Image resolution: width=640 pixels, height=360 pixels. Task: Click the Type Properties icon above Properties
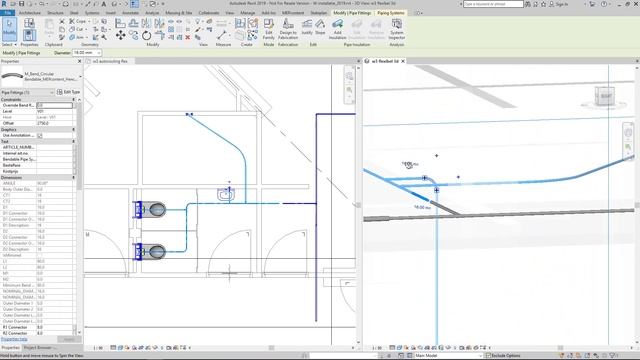point(29,23)
